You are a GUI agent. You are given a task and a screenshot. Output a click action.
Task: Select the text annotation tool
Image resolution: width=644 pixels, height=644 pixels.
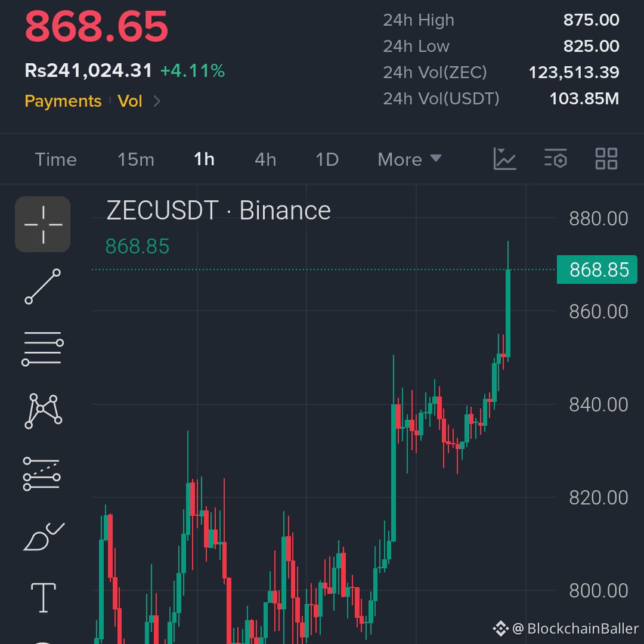[x=44, y=597]
